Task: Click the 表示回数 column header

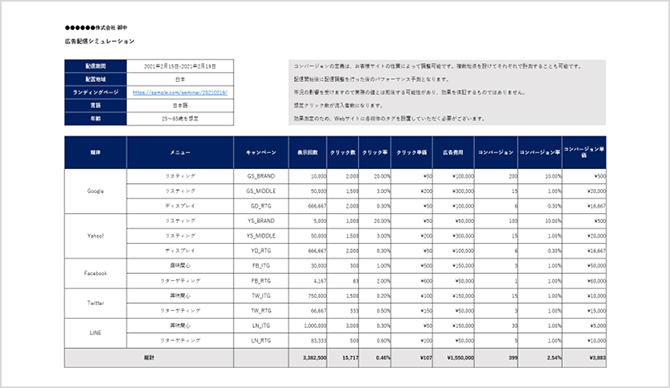Action: pyautogui.click(x=308, y=153)
